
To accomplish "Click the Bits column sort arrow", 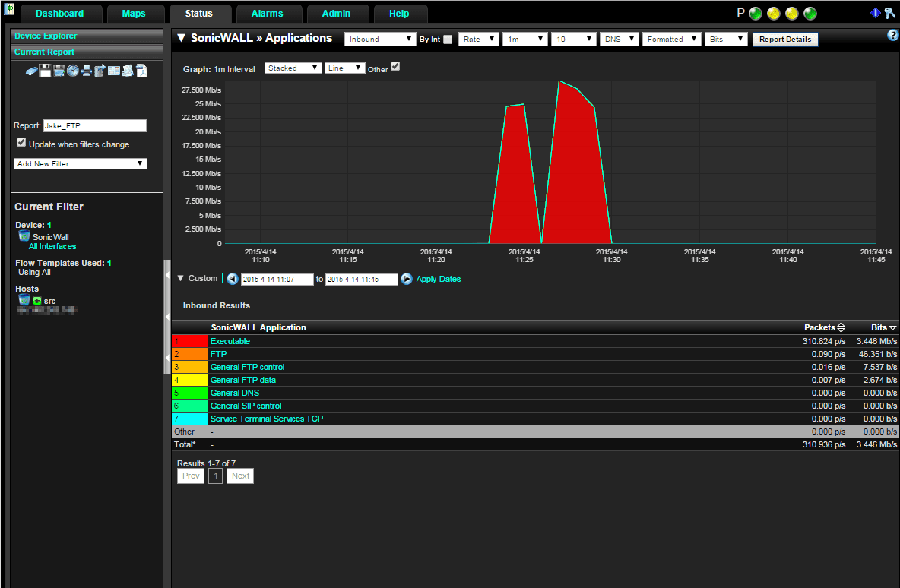I will click(x=892, y=327).
